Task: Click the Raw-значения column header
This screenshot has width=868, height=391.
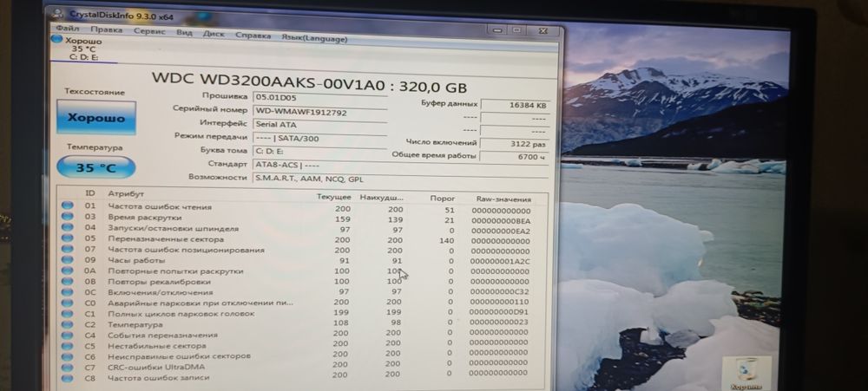Action: (x=503, y=199)
